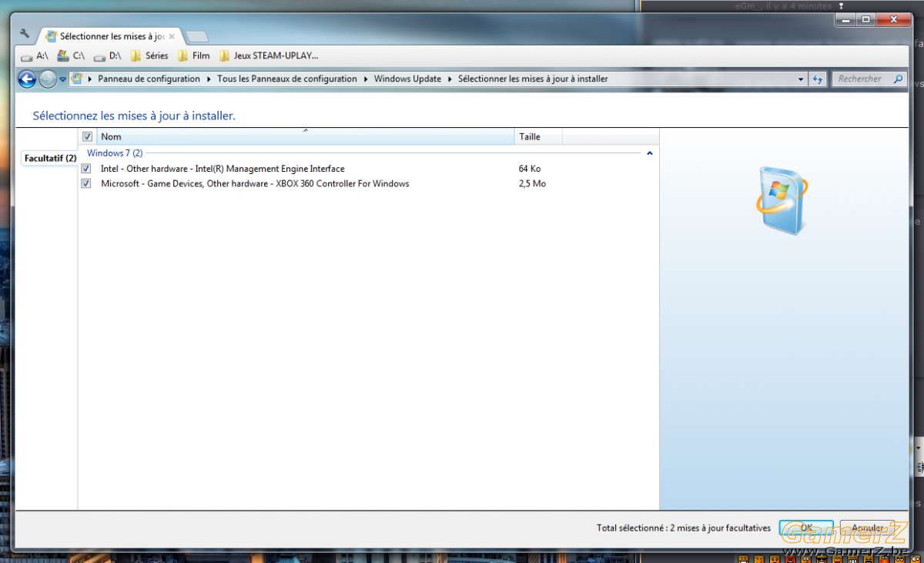Confirm selection with the OK button
The image size is (924, 563).
point(805,528)
